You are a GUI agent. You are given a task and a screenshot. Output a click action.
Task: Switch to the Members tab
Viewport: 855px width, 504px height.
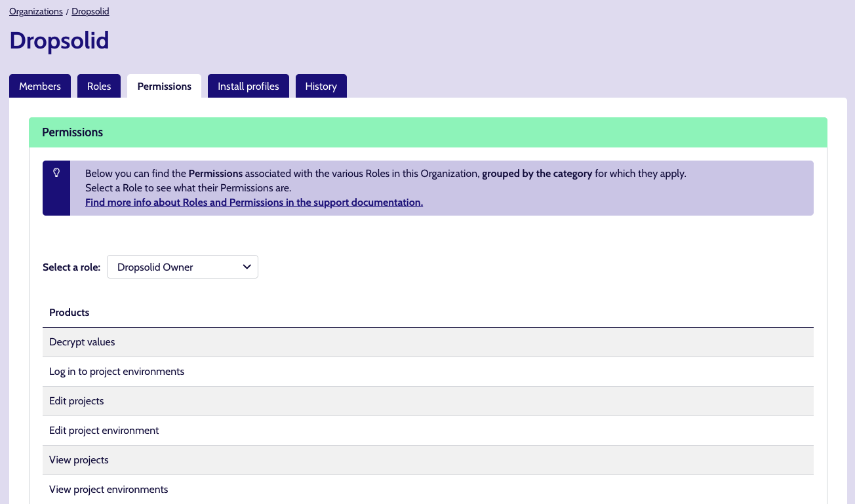pyautogui.click(x=40, y=86)
